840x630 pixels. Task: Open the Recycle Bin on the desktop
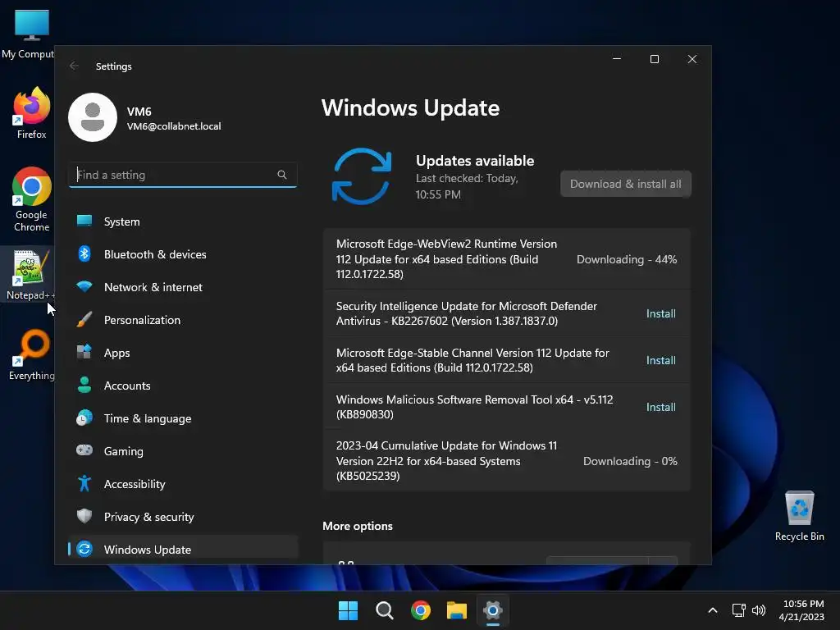pyautogui.click(x=799, y=516)
